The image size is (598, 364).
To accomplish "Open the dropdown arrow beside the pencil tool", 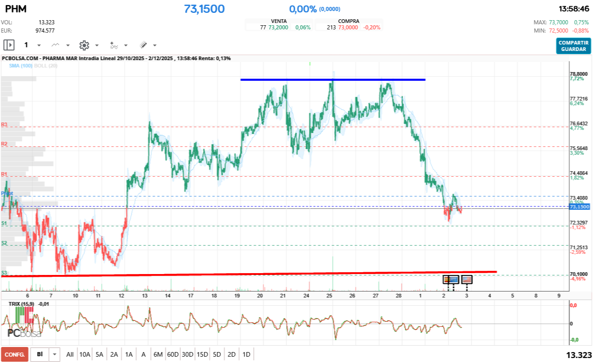I will coord(154,45).
